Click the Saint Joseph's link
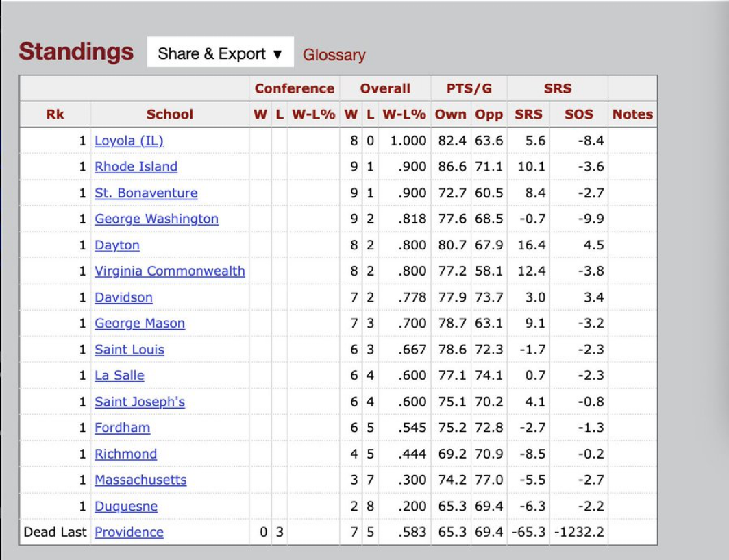The height and width of the screenshot is (560, 729). point(140,402)
